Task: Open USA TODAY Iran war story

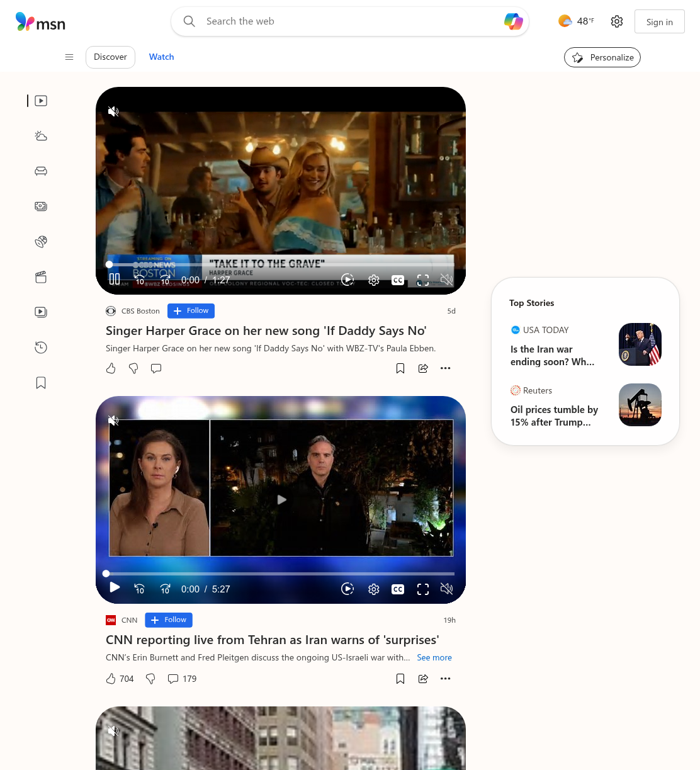Action: point(553,356)
